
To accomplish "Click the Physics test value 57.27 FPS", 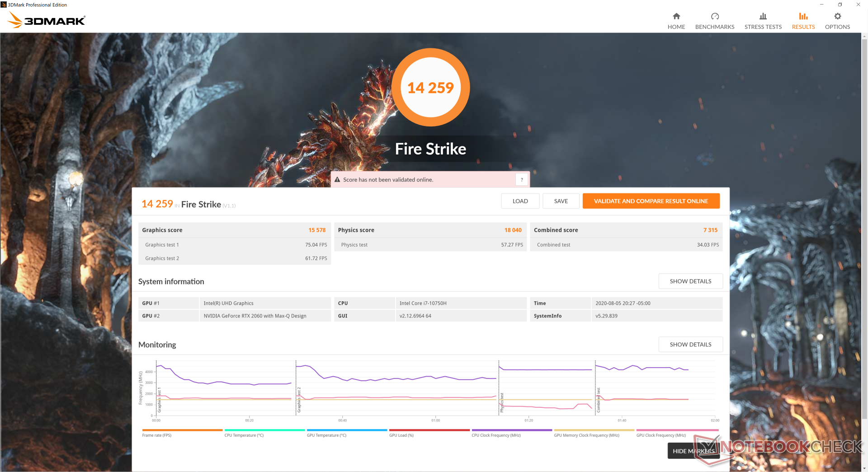I will pyautogui.click(x=512, y=245).
